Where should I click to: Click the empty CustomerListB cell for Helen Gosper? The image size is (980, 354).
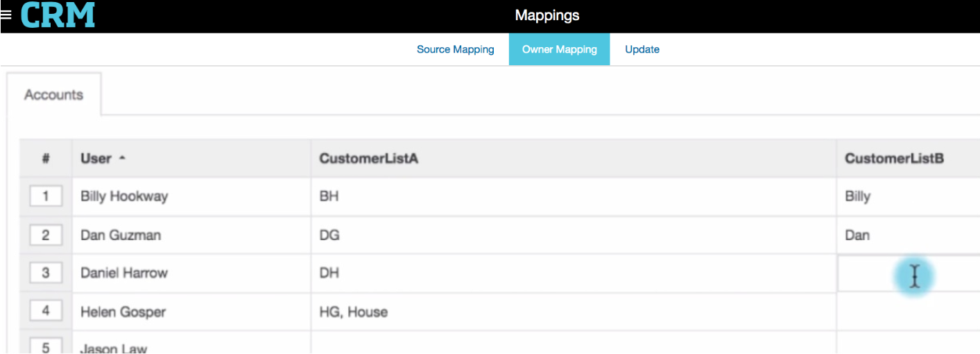click(x=907, y=312)
